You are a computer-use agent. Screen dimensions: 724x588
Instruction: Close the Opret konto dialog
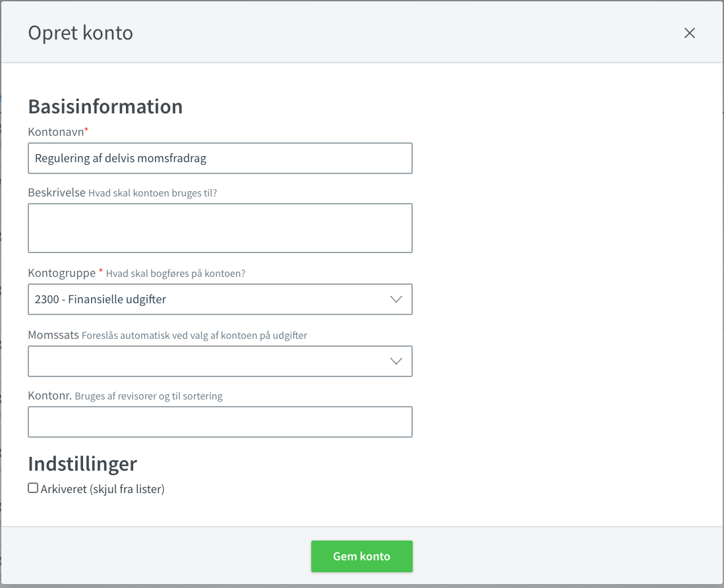pyautogui.click(x=689, y=33)
